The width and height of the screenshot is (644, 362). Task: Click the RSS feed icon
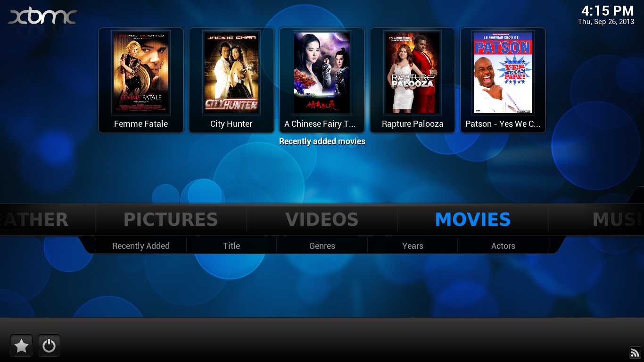click(635, 353)
